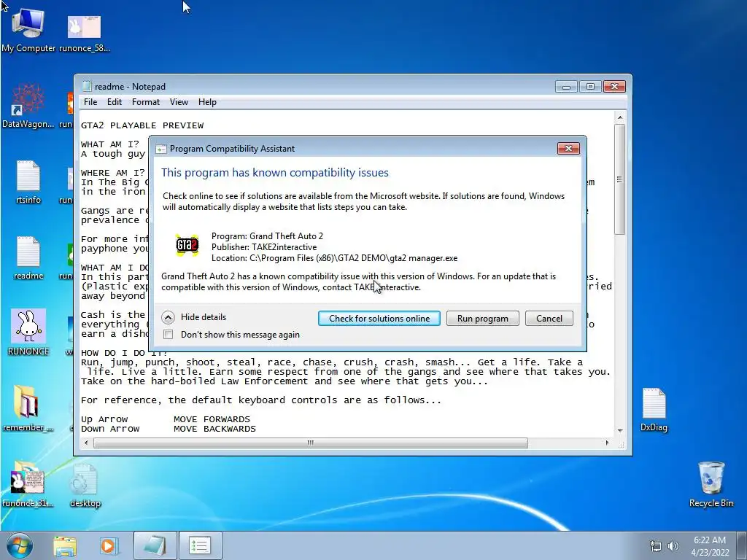Open the volume speaker tray icon
747x560 pixels.
tap(673, 546)
